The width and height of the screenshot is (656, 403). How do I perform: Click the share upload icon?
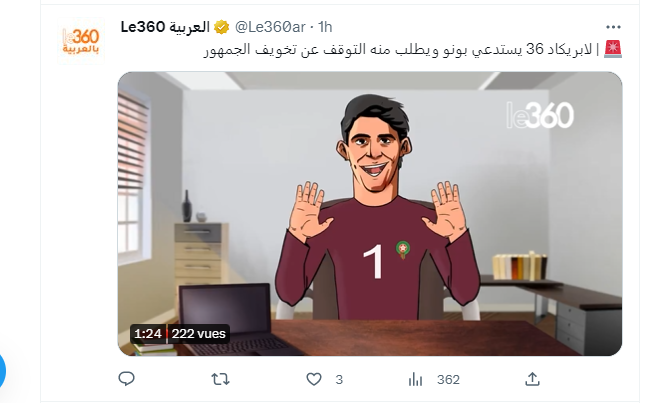(x=532, y=379)
